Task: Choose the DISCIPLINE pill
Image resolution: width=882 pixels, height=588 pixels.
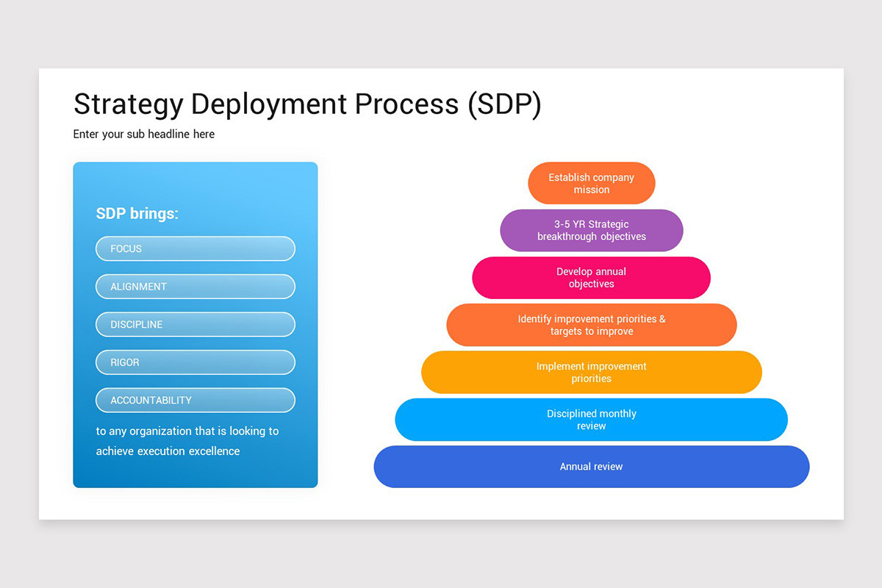Action: pyautogui.click(x=195, y=324)
